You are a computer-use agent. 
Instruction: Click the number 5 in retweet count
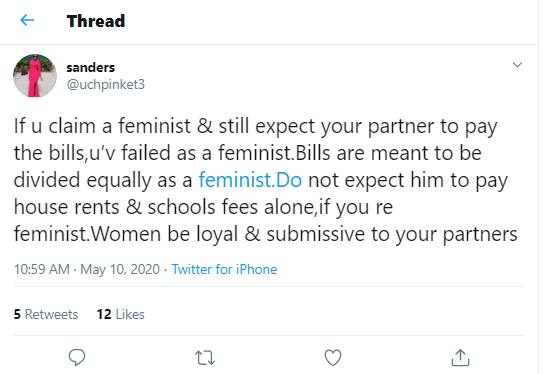point(17,314)
